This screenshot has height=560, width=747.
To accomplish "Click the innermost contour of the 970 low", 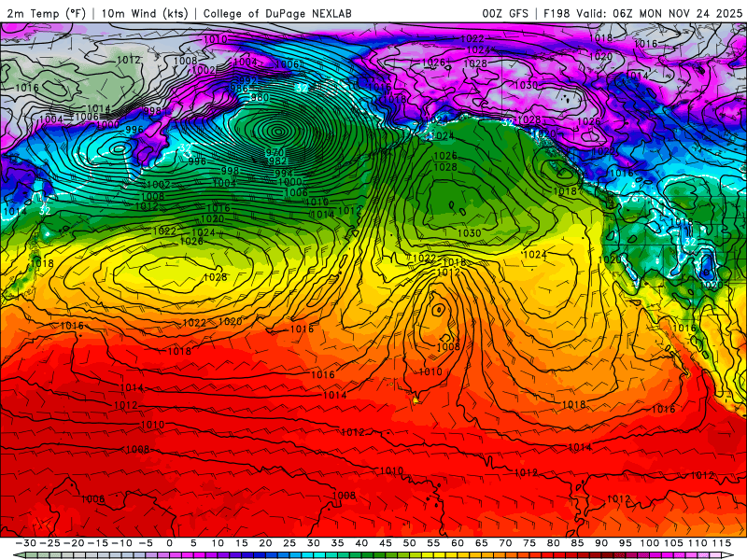I will [x=278, y=130].
